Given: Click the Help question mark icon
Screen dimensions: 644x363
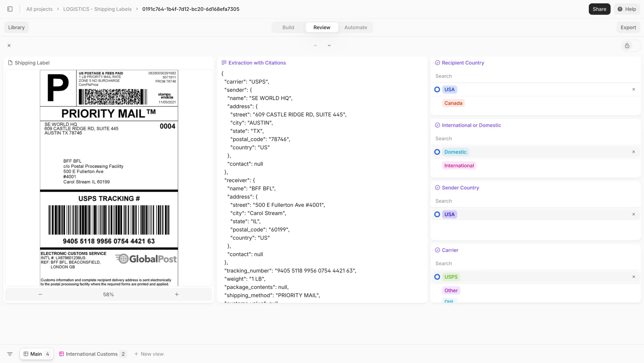Looking at the screenshot, I should (x=620, y=9).
